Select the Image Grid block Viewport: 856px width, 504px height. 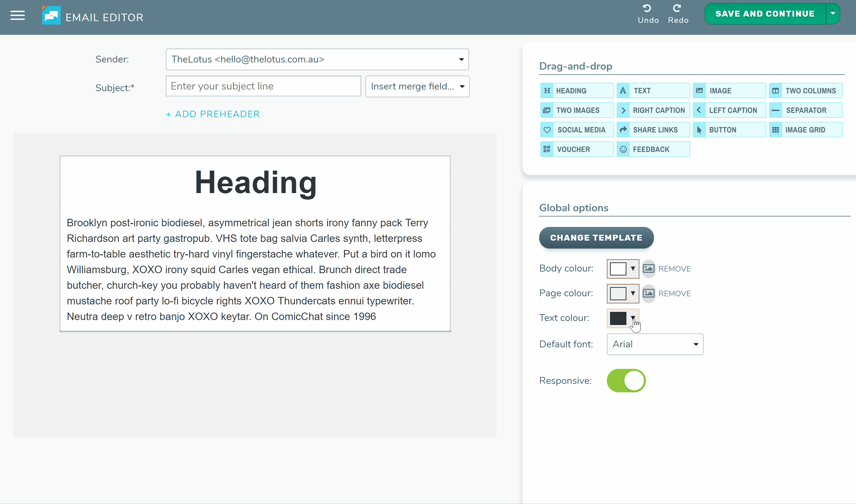point(806,129)
